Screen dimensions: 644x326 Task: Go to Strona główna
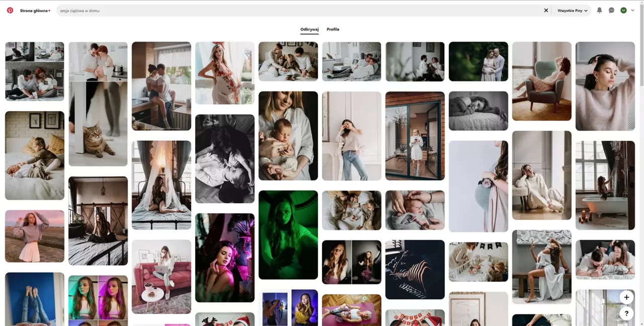[33, 10]
